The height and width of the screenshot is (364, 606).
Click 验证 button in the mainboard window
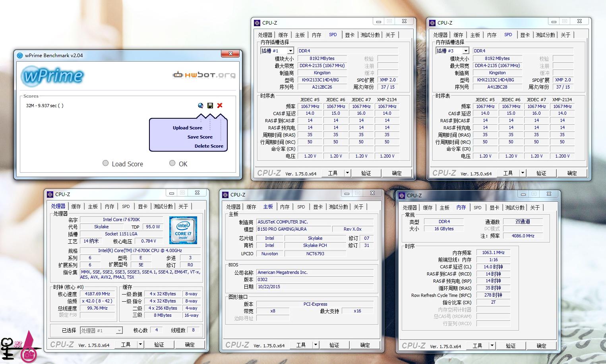(334, 345)
